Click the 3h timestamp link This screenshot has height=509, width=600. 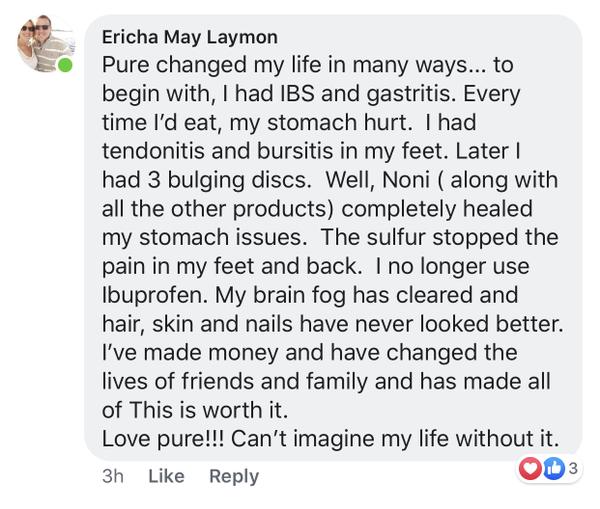[113, 476]
